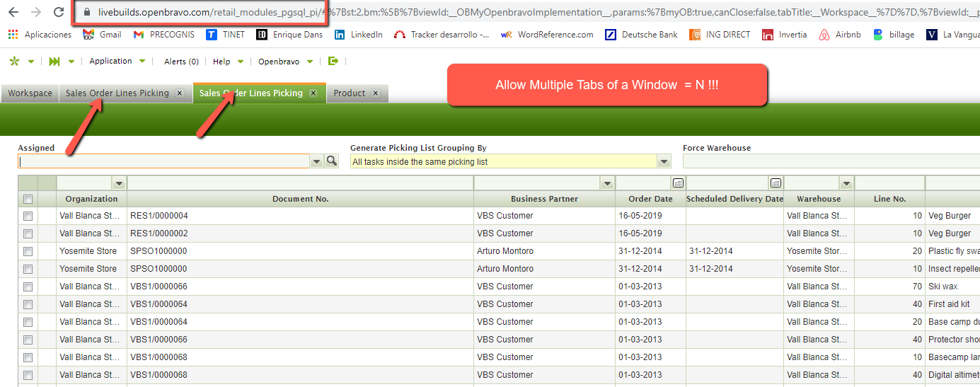Open the Airbnb bookmark
The image size is (980, 387).
(840, 34)
